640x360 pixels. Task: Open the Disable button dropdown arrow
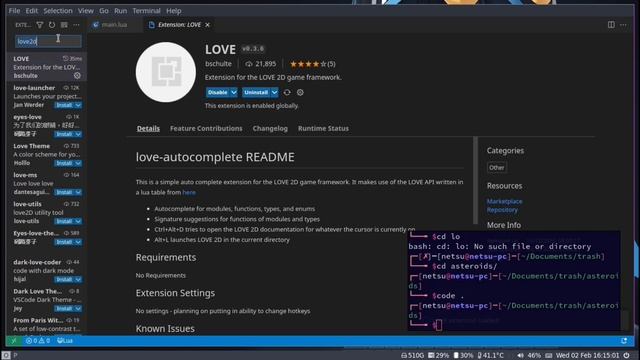tap(234, 93)
